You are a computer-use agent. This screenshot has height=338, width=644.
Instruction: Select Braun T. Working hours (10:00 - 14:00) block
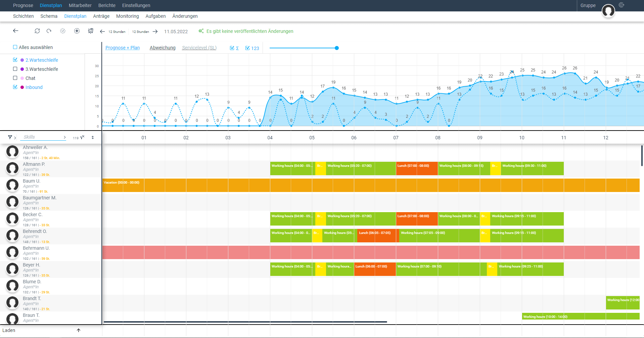[581, 316]
